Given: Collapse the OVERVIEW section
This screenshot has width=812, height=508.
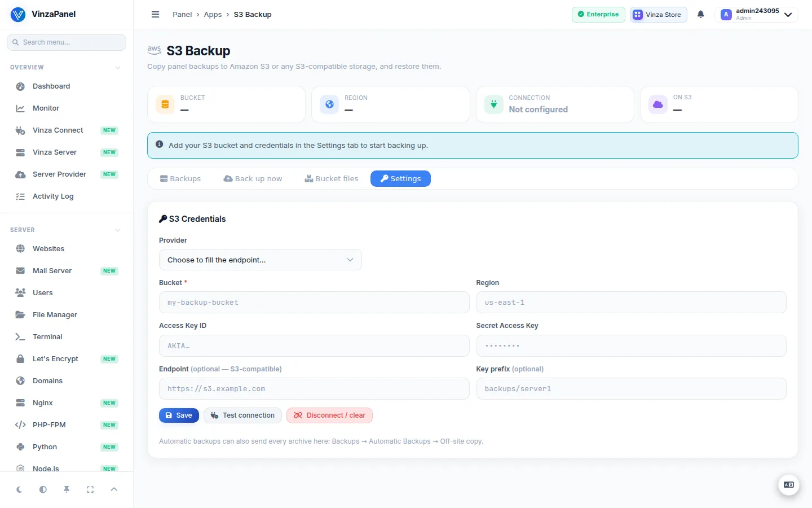Looking at the screenshot, I should 67,67.
